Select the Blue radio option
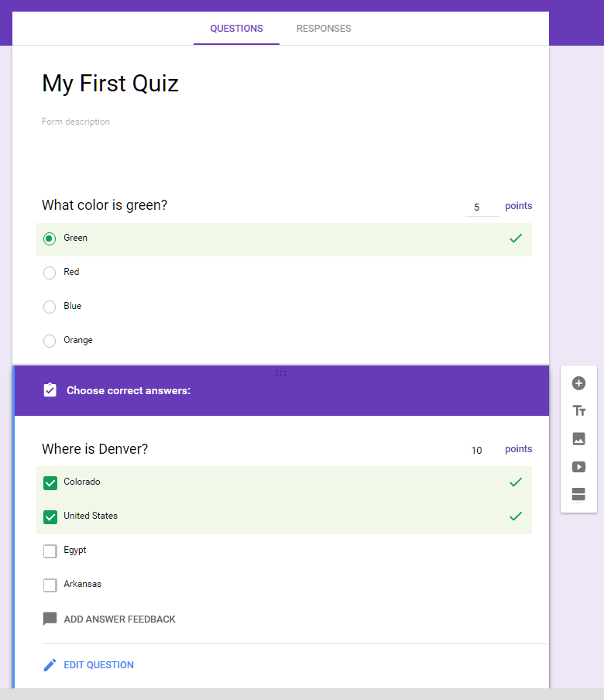The image size is (604, 700). pyautogui.click(x=50, y=307)
